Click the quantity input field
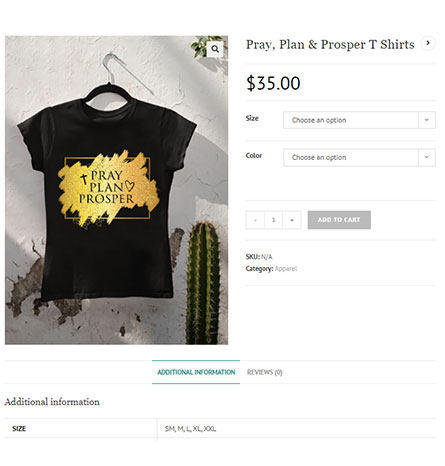This screenshot has height=466, width=445. (274, 220)
